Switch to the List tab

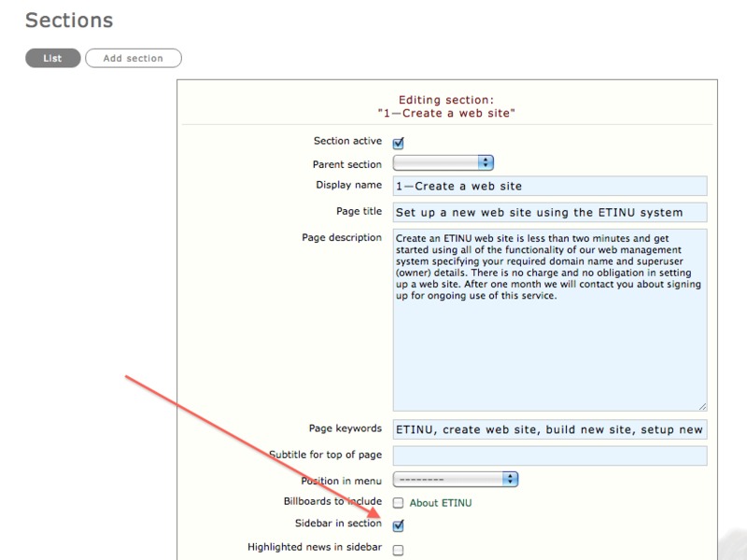coord(52,58)
